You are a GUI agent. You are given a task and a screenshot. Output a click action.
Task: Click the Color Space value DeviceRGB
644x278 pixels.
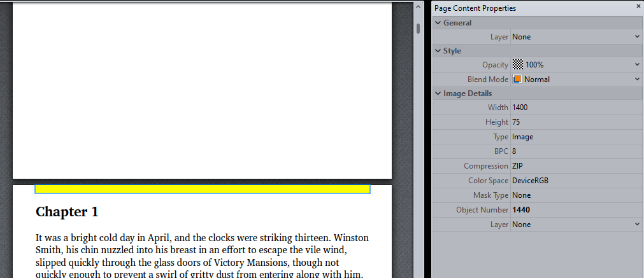tap(530, 181)
